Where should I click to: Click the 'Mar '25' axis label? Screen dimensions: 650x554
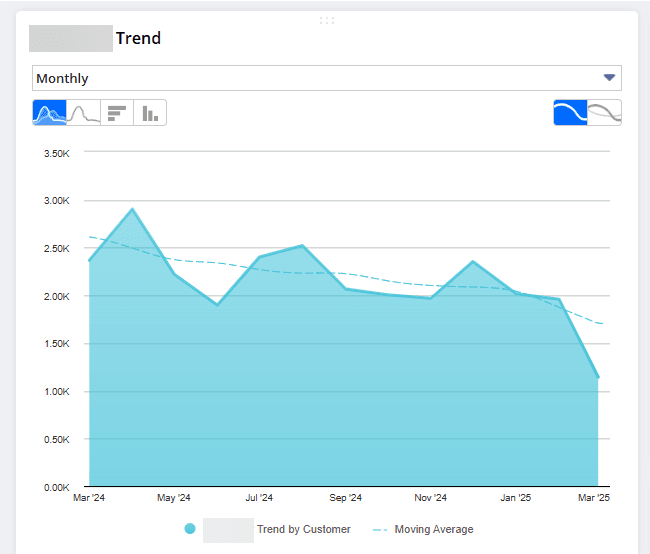594,498
